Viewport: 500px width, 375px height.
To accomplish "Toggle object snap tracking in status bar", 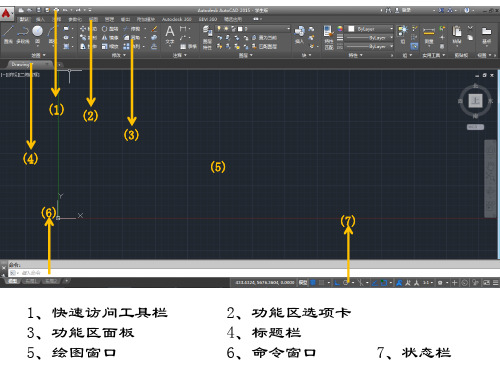I will tap(375, 283).
